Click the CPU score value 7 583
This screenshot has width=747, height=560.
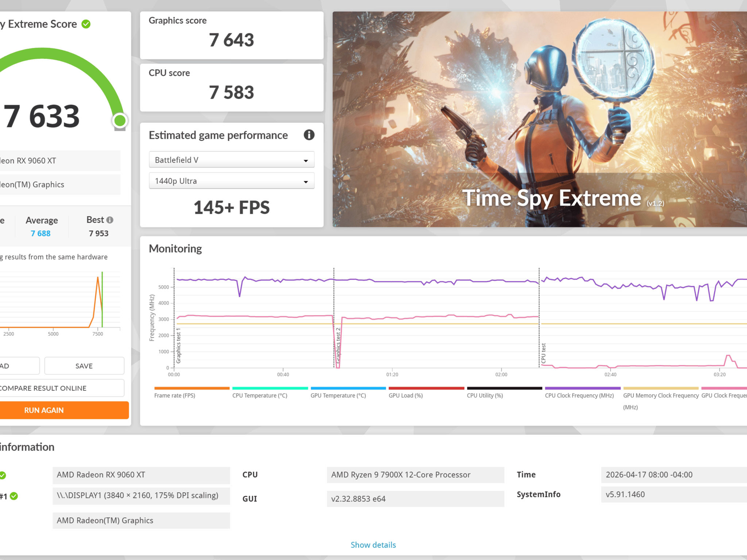[x=231, y=92]
